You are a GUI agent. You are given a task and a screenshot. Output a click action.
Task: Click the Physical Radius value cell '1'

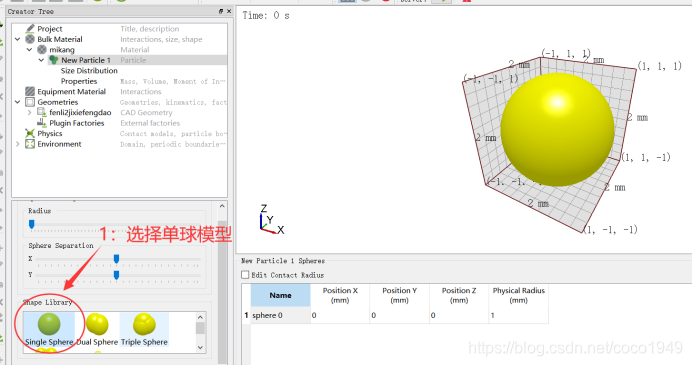pos(519,315)
